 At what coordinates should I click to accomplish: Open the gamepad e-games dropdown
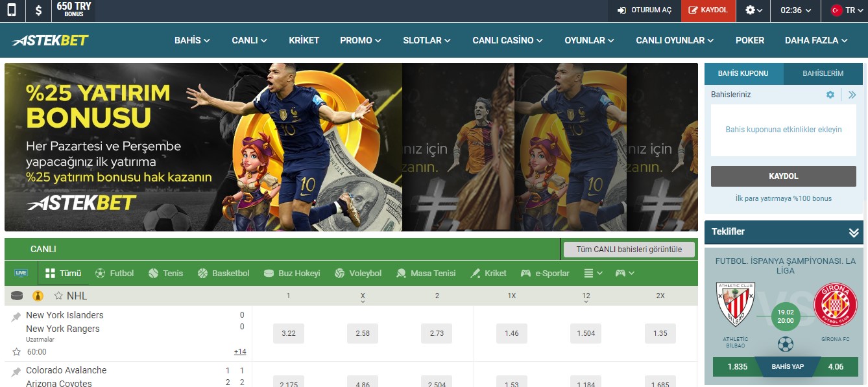[625, 273]
